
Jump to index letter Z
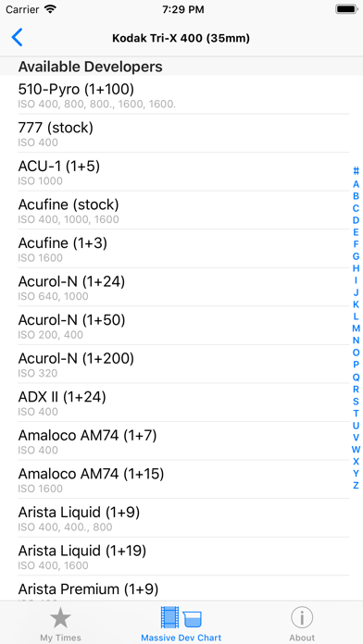coord(356,485)
